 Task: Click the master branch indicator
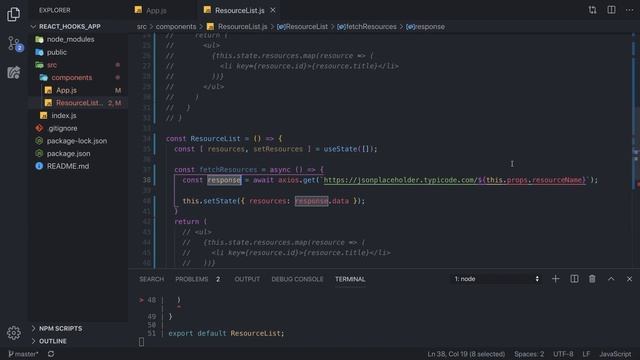pos(23,354)
